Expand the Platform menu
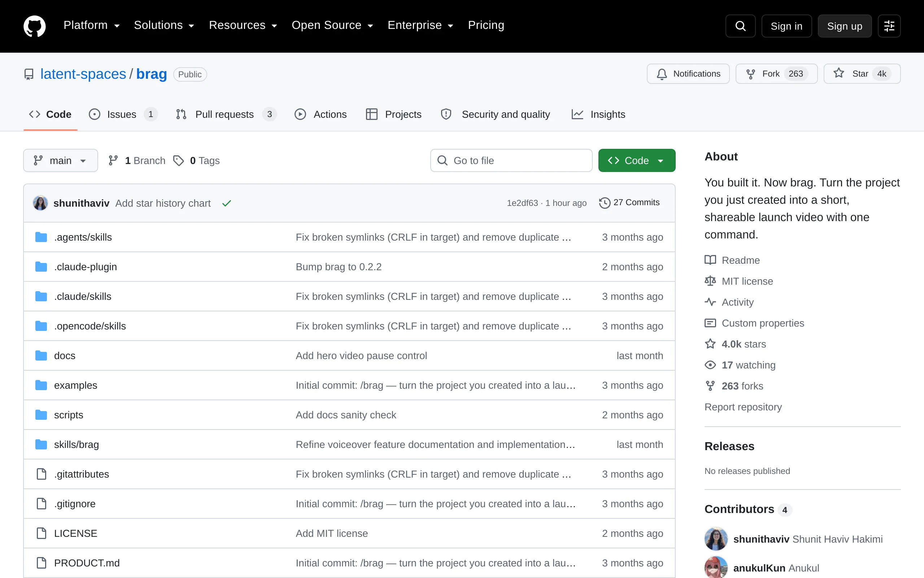924x578 pixels. pos(92,25)
